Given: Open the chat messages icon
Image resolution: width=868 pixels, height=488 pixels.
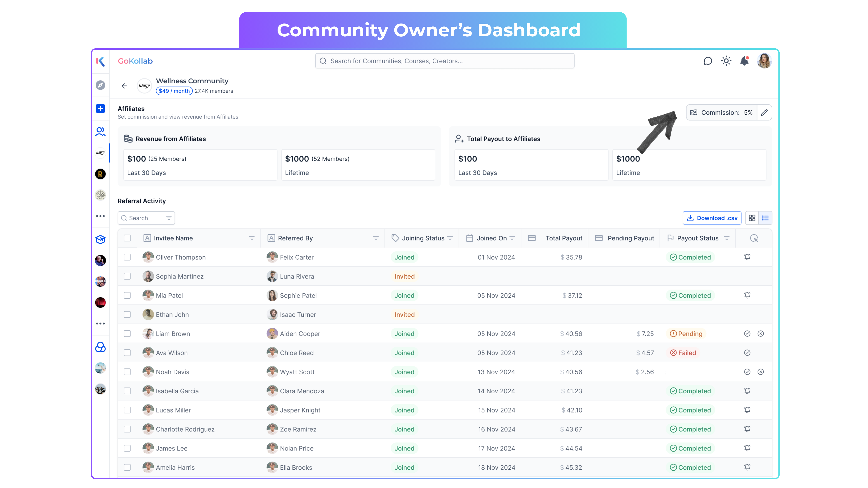Looking at the screenshot, I should tap(708, 61).
